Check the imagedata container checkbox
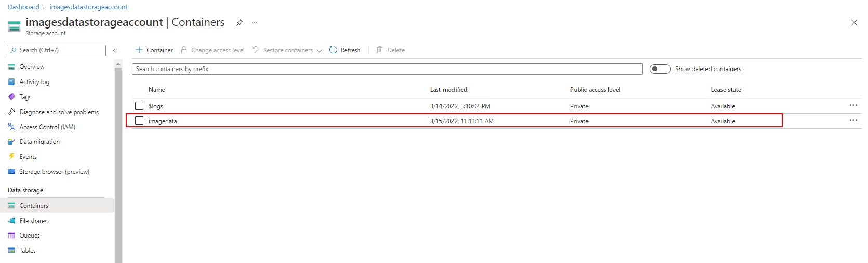Viewport: 868px width, 263px height. (x=139, y=121)
